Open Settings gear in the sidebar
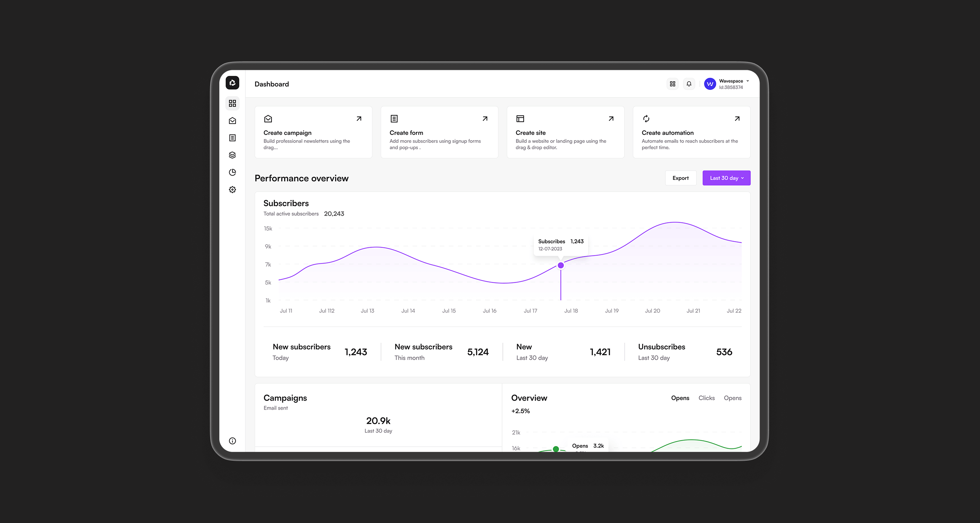This screenshot has height=523, width=980. pyautogui.click(x=233, y=189)
